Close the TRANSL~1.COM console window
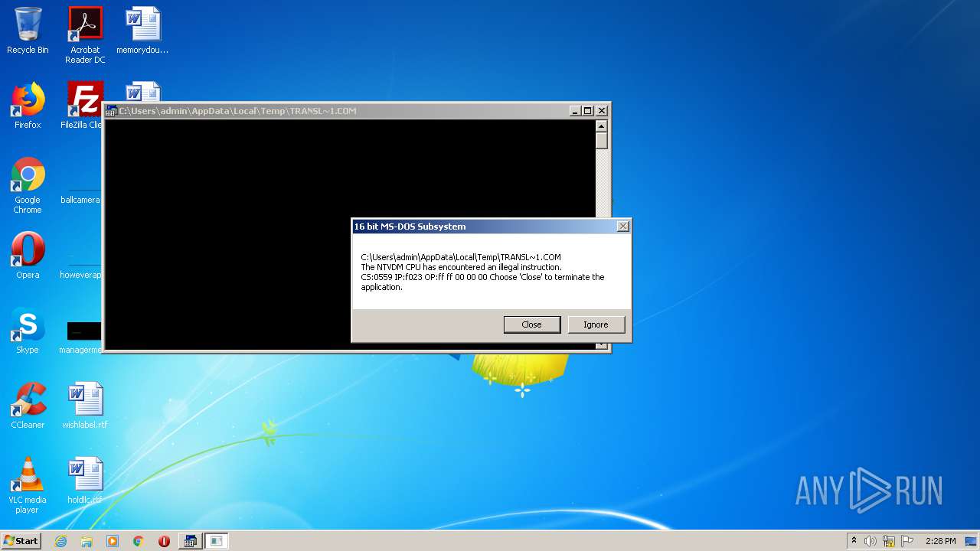Viewport: 980px width, 551px height. click(602, 111)
